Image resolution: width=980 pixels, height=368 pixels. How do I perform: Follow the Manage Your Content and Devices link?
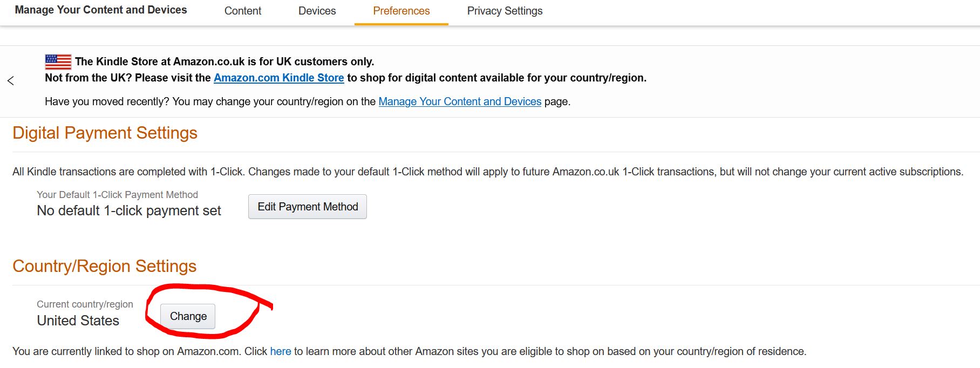pos(460,101)
